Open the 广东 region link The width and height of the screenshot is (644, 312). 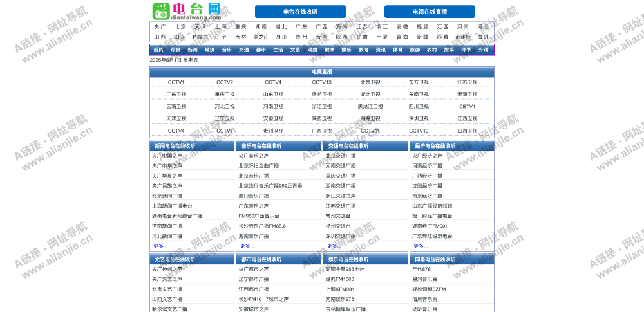(301, 27)
